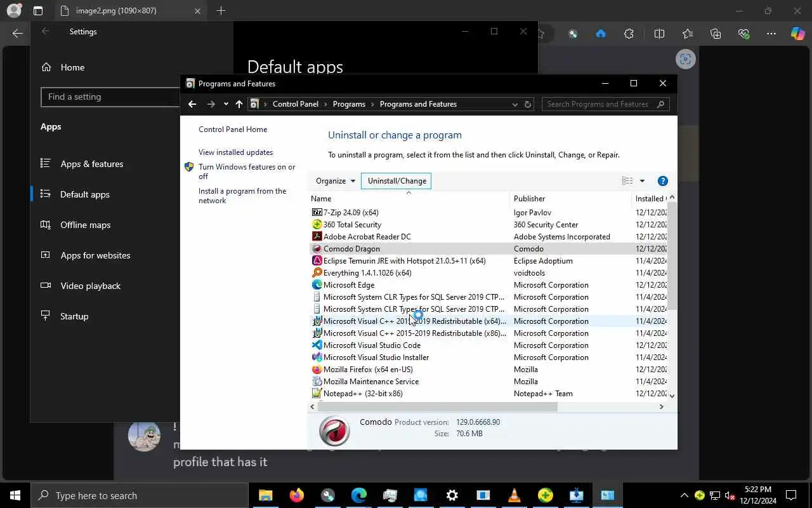812x508 pixels.
Task: Open recent locations chevron beside forward arrow
Action: [226, 104]
